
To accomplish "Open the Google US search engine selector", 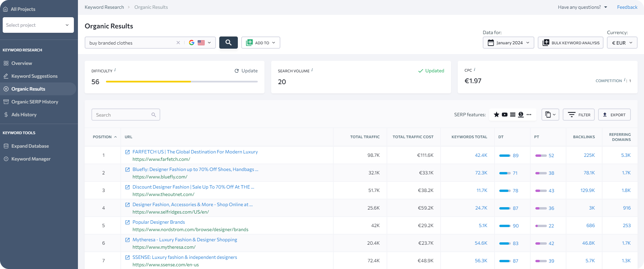I will (x=200, y=43).
